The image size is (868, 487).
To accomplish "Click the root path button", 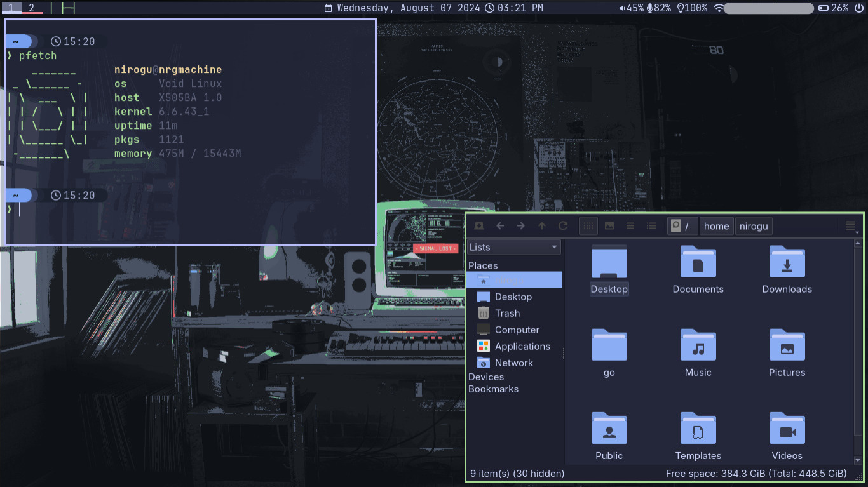I will click(x=682, y=226).
